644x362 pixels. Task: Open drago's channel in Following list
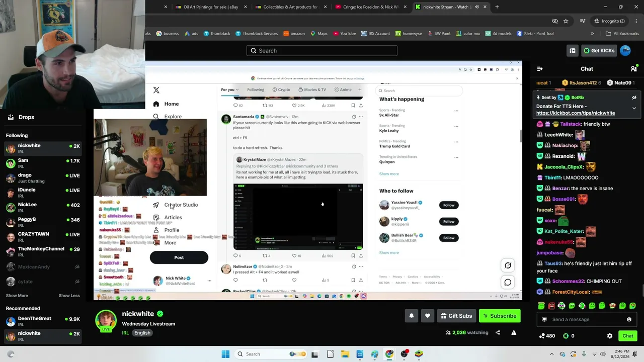pos(42,178)
